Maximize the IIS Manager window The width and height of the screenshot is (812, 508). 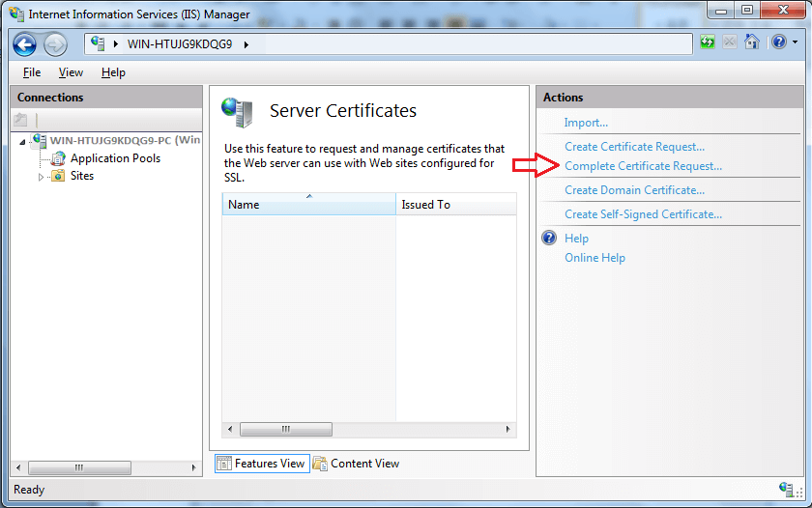click(x=747, y=11)
